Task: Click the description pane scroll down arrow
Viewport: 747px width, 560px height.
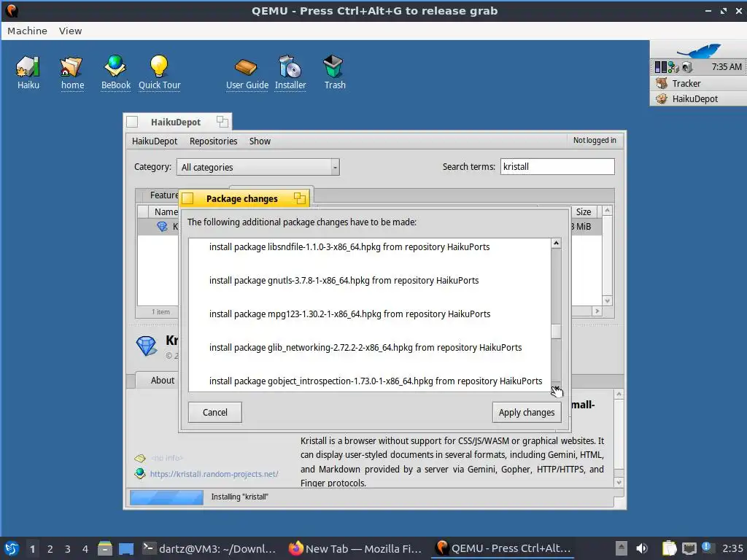Action: coord(619,483)
